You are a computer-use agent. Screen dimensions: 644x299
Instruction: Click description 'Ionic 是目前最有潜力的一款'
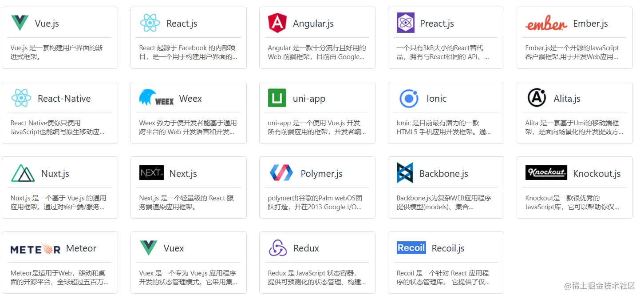tap(444, 128)
